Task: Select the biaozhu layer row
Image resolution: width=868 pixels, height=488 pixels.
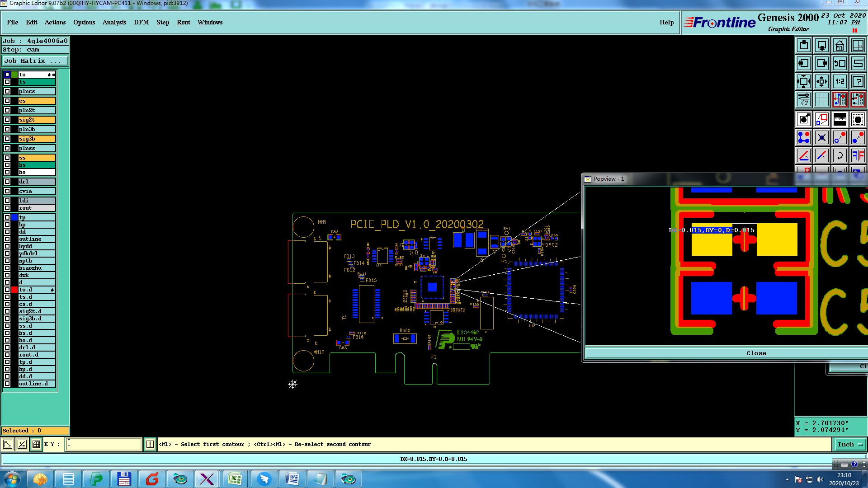Action: pyautogui.click(x=37, y=268)
